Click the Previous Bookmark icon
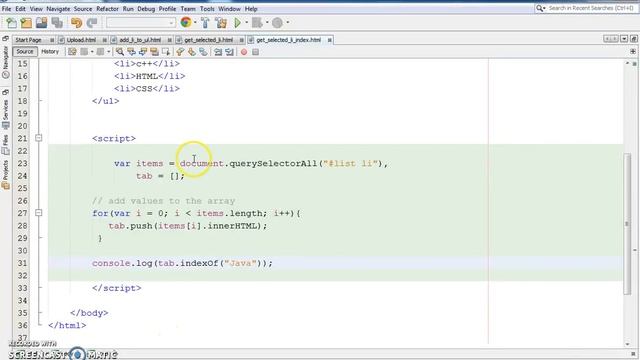 (180, 52)
